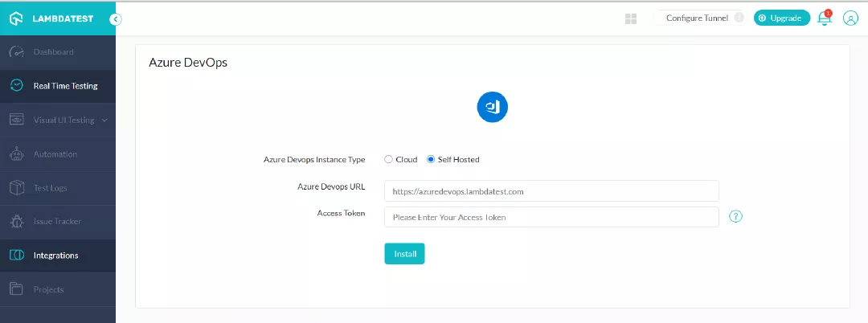Click the Access Token help icon

point(735,216)
